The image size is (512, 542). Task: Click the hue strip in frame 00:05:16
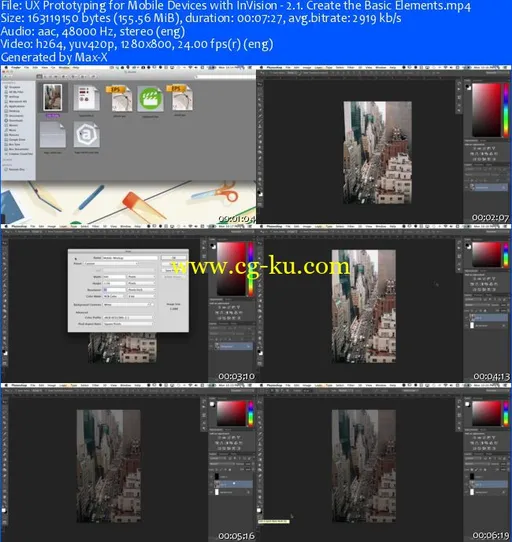click(x=251, y=413)
